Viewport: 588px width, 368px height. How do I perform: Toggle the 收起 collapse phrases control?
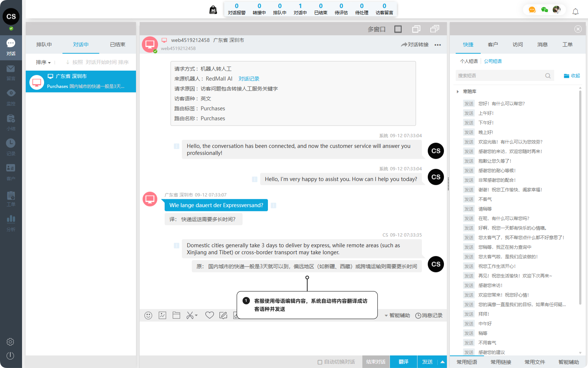572,76
